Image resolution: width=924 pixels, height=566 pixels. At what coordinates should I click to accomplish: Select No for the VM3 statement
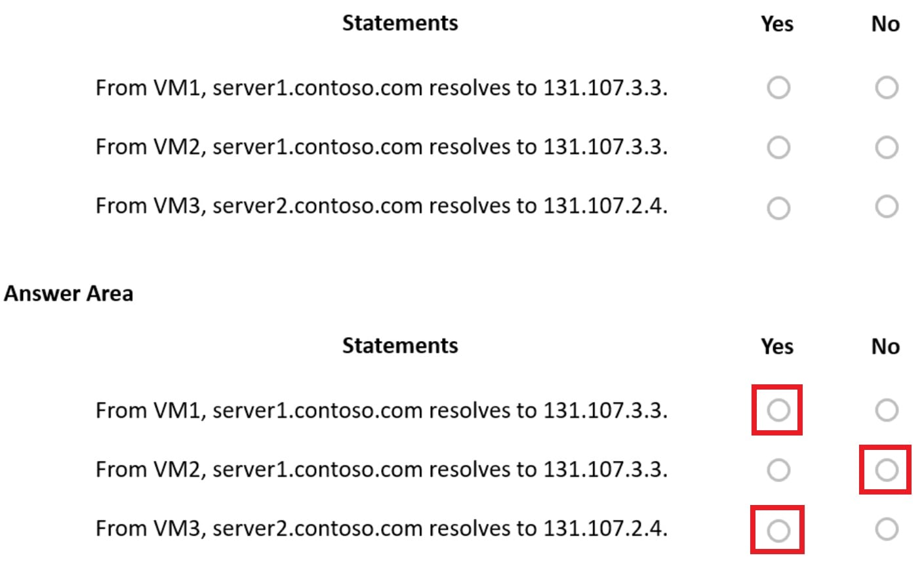pyautogui.click(x=887, y=207)
